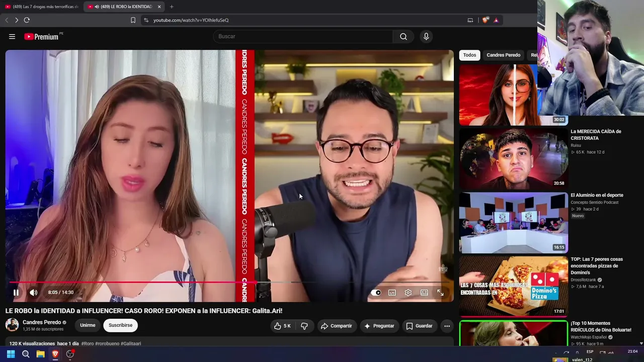Viewport: 644px width, 362px height.
Task: Reload the current page
Action: click(27, 20)
